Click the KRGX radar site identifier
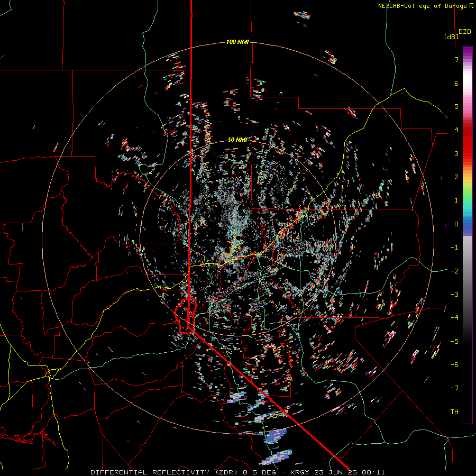The image size is (476, 476). tap(300, 472)
